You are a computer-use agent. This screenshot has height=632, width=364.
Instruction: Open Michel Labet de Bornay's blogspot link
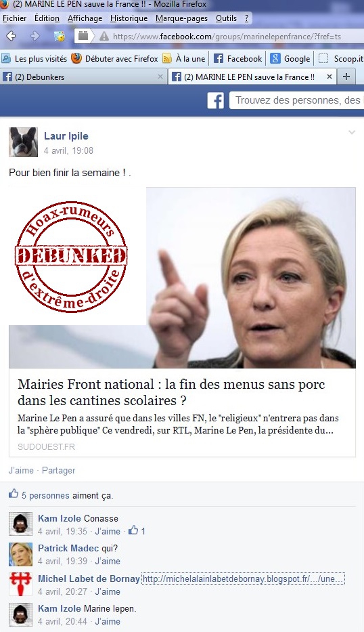point(243,578)
